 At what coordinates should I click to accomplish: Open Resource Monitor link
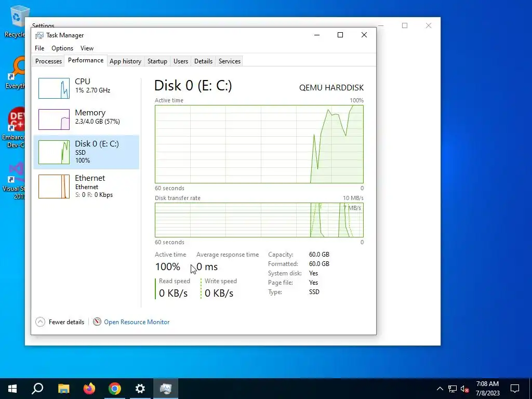(137, 322)
